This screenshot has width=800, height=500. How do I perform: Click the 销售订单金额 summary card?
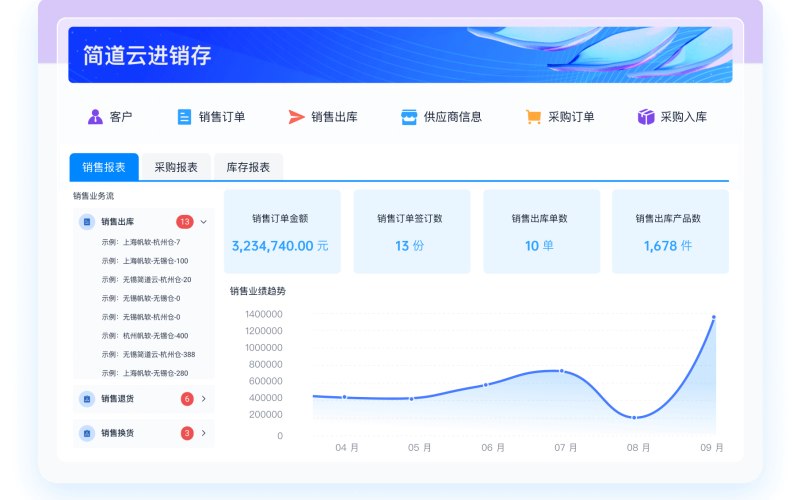[x=282, y=232]
